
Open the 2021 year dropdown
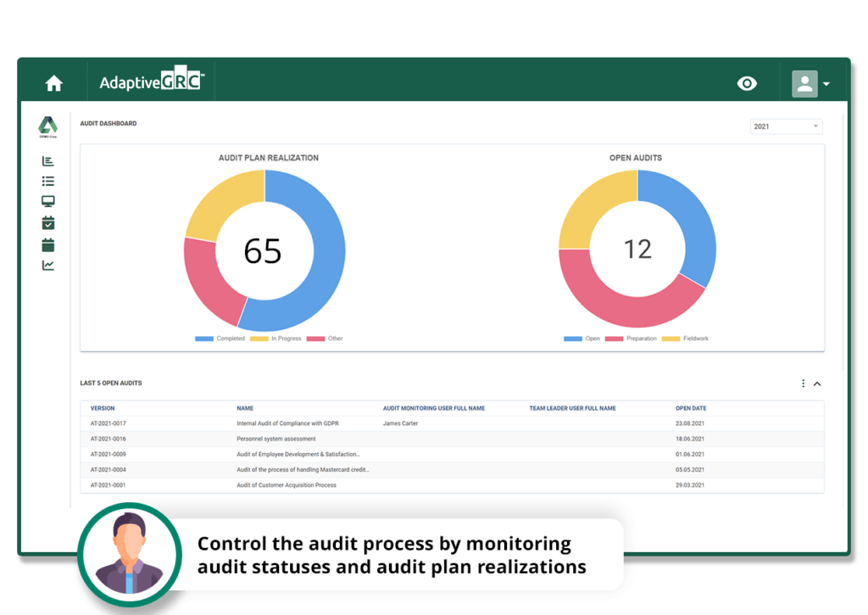tap(786, 126)
